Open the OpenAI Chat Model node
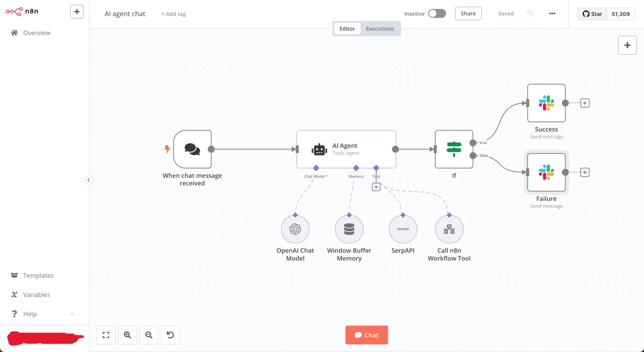Screen dimensions: 644x352 pyautogui.click(x=295, y=229)
